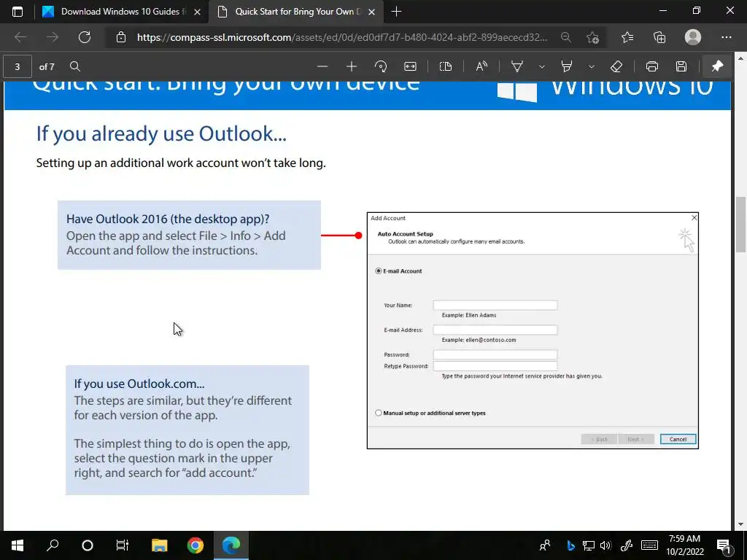Viewport: 747px width, 560px height.
Task: Open the Favorites list
Action: click(627, 37)
